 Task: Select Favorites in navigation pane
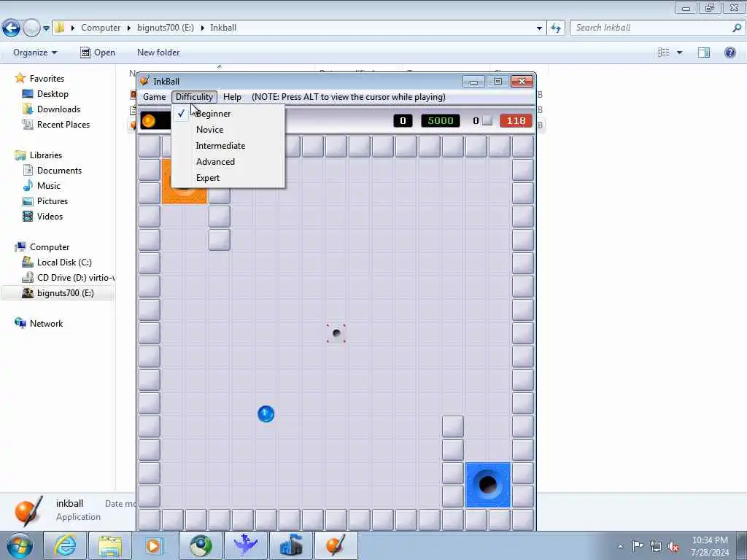tap(47, 79)
